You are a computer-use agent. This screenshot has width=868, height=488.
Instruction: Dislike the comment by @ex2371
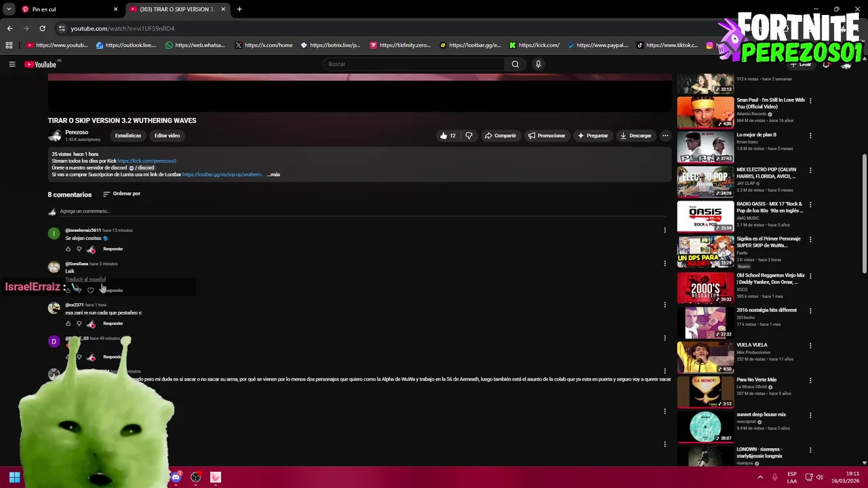click(79, 323)
